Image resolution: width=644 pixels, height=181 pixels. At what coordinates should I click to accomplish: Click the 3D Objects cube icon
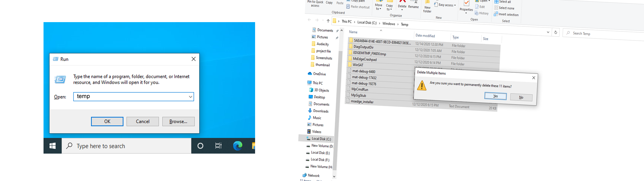point(311,90)
